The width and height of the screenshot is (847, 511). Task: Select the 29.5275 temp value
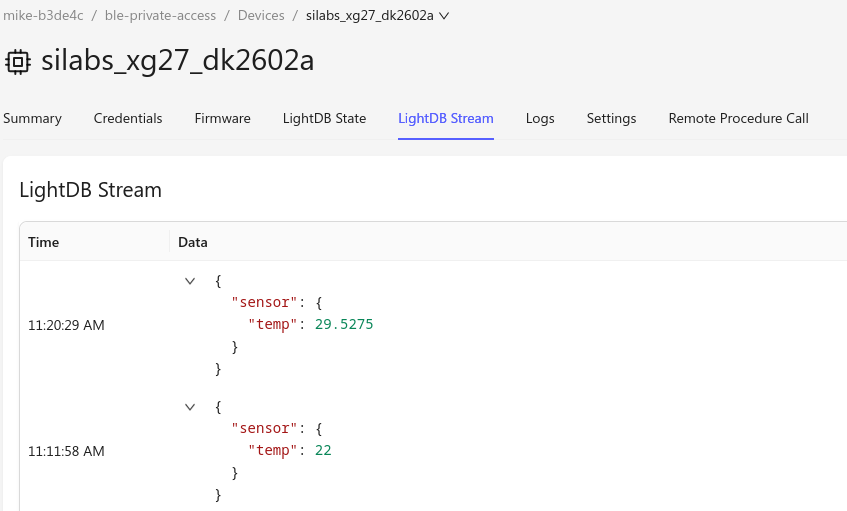[x=344, y=324]
